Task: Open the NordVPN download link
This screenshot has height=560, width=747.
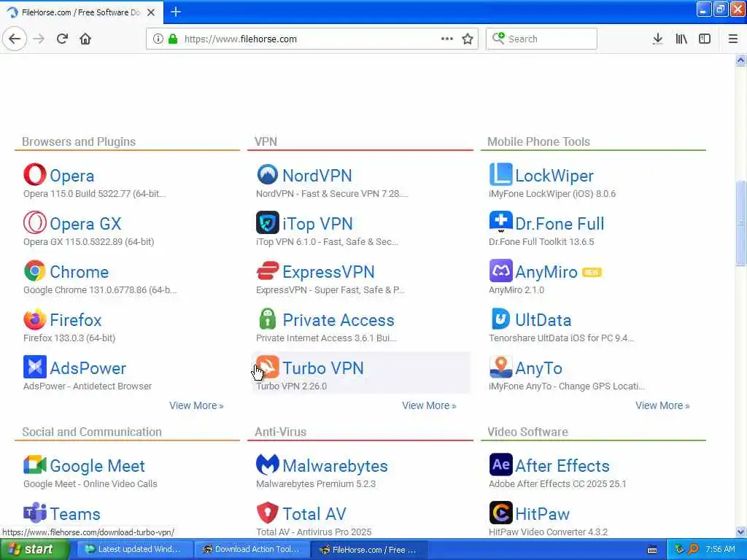Action: pos(317,176)
